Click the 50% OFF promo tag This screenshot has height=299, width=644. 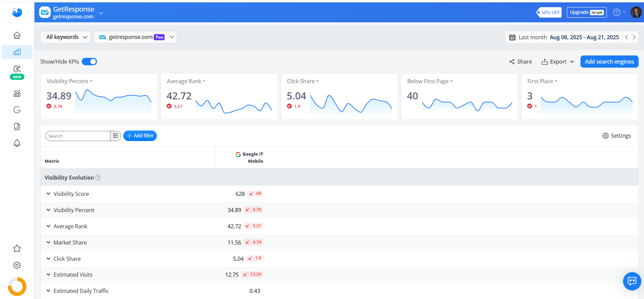coord(549,13)
